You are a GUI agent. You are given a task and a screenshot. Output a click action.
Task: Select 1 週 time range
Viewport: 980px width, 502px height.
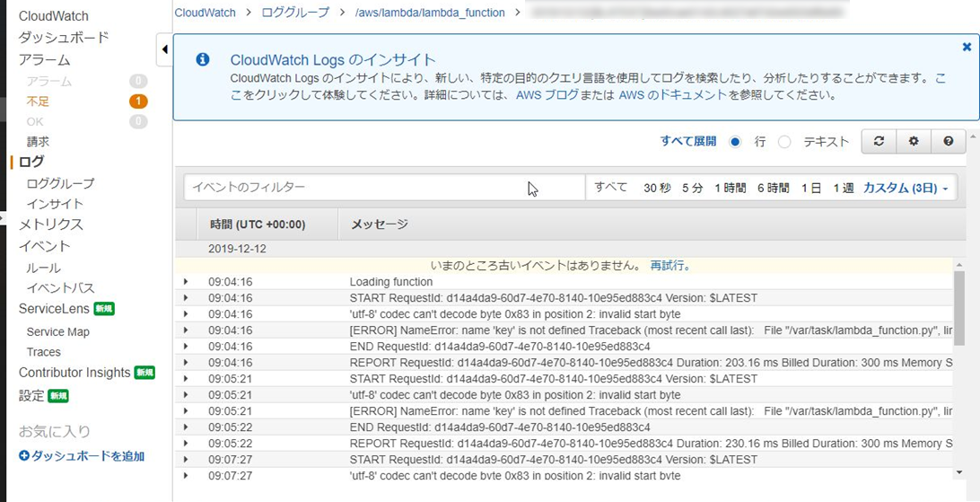click(x=843, y=189)
